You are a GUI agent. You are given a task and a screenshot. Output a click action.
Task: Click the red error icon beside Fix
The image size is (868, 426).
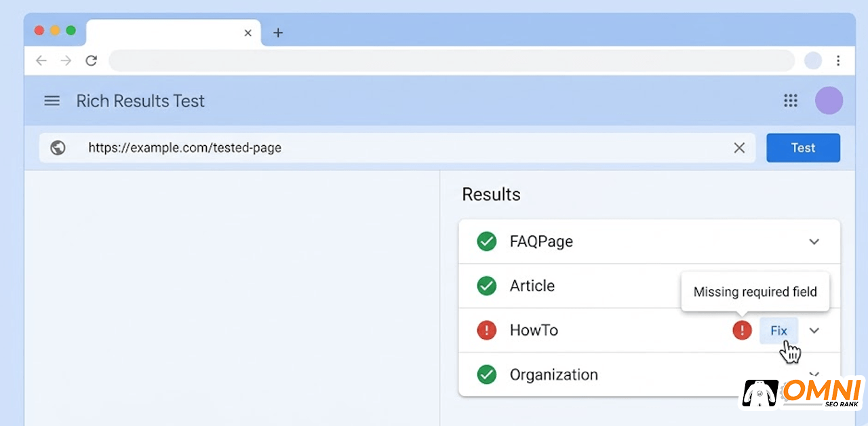(x=742, y=330)
